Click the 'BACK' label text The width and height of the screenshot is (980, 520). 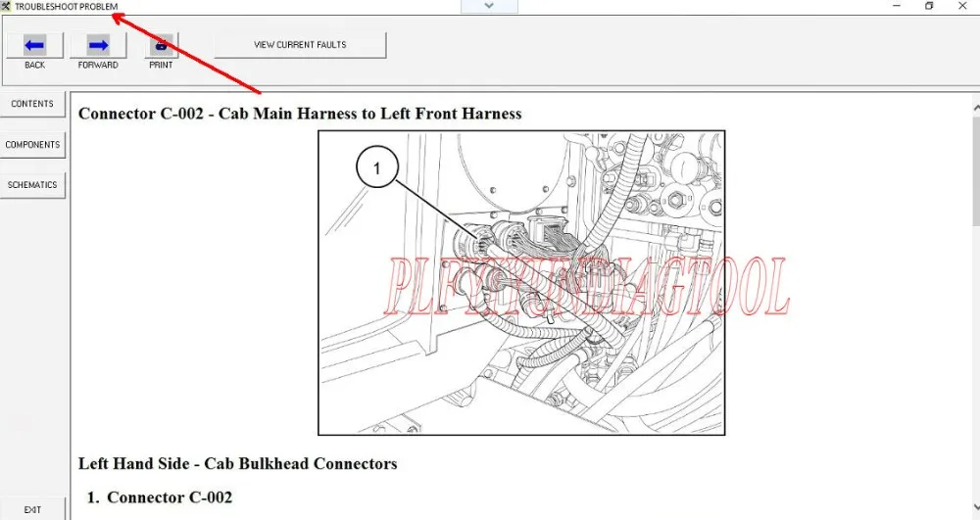(x=34, y=65)
